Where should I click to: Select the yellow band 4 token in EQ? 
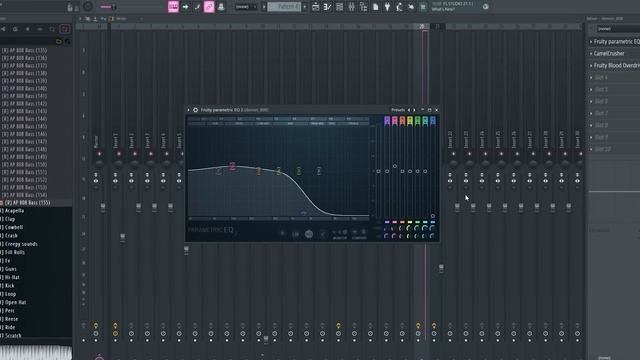[410, 120]
